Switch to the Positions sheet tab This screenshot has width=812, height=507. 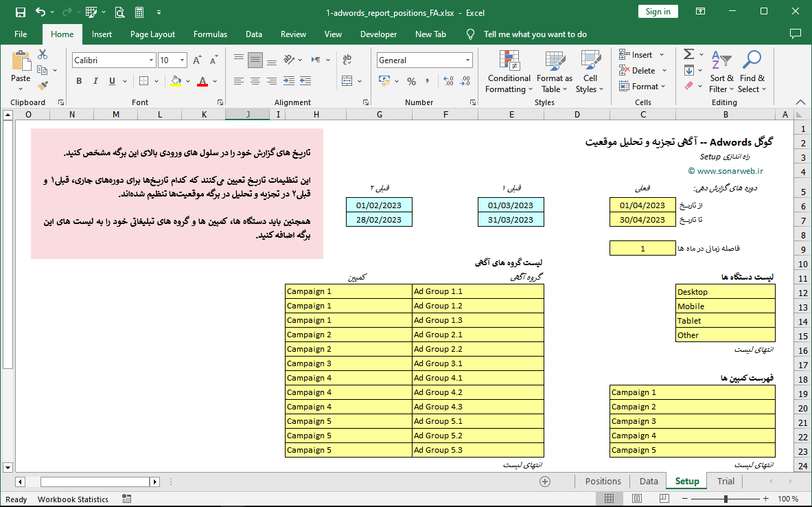coord(603,481)
